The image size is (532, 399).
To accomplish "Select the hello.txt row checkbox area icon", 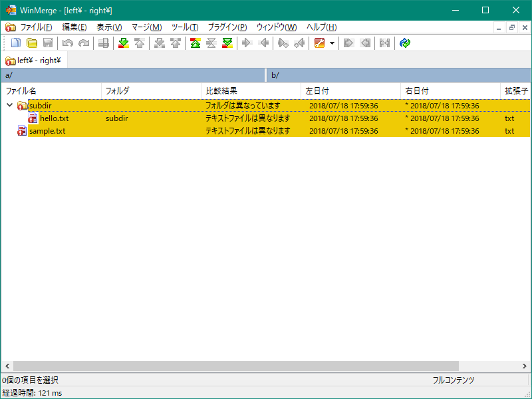I will point(31,118).
